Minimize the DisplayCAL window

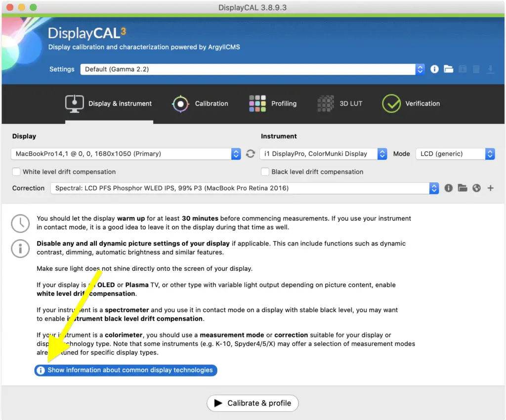22,7
